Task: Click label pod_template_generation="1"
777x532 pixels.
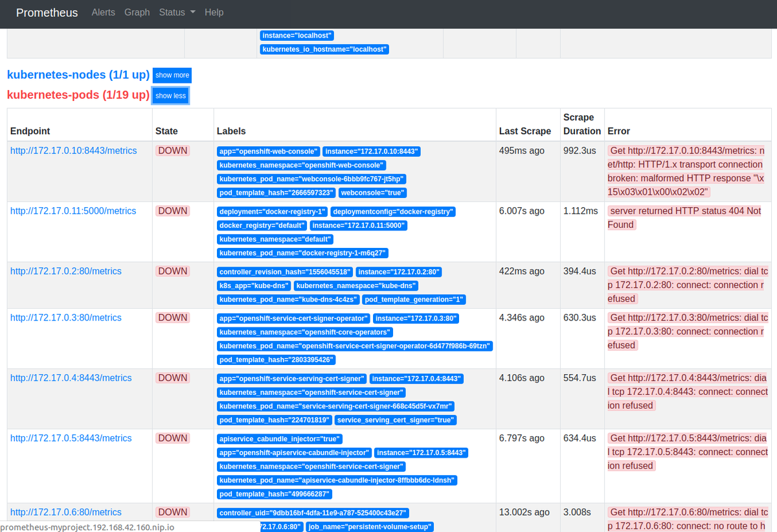Action: 414,300
